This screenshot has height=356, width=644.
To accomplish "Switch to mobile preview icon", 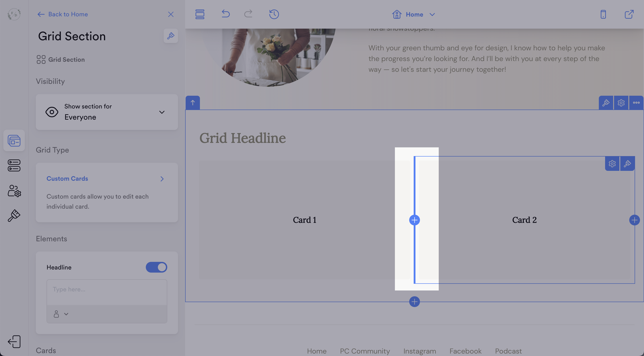I will click(x=603, y=14).
